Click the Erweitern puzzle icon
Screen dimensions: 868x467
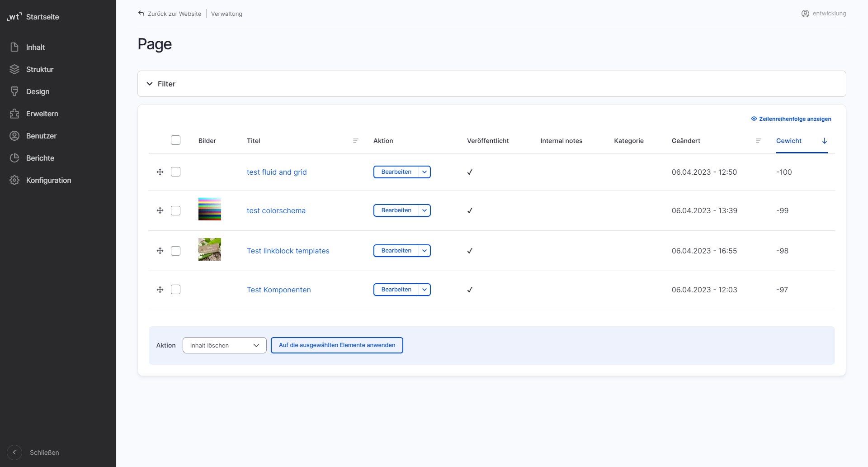[x=14, y=114]
